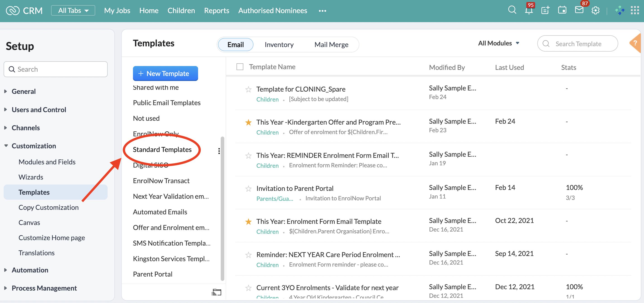The height and width of the screenshot is (303, 644).
Task: Open Invitation to Parent Portal template
Action: point(295,188)
